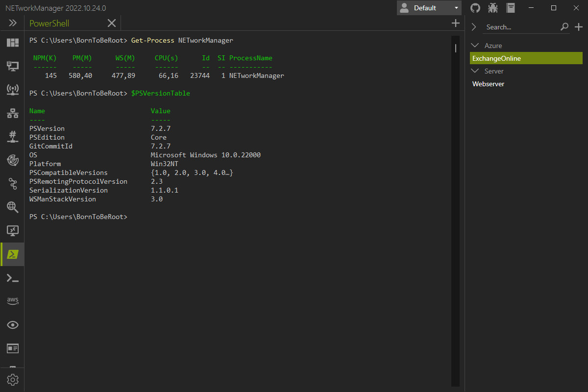Open application Settings gear
This screenshot has width=588, height=392.
coord(12,379)
